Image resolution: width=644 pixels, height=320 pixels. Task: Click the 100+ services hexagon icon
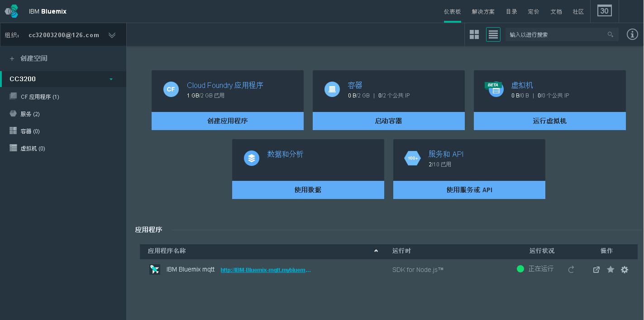[412, 158]
